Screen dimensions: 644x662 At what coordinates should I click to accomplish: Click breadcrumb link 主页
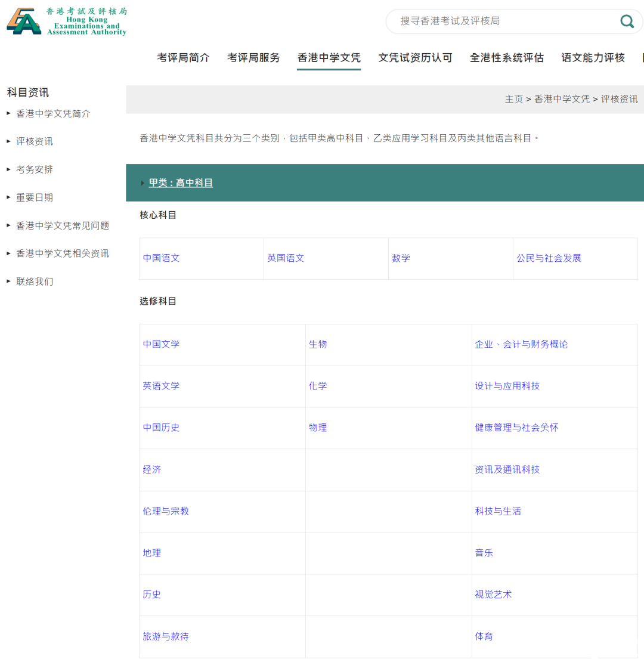[514, 99]
